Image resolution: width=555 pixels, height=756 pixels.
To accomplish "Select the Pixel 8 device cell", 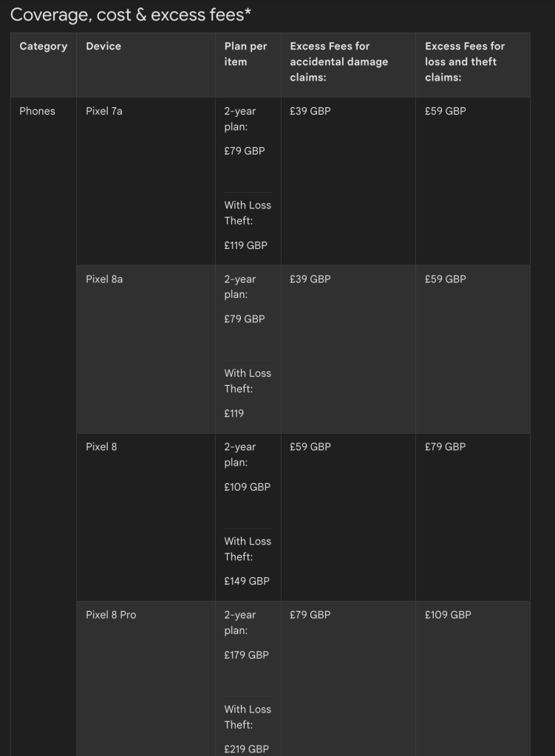I will coord(101,447).
